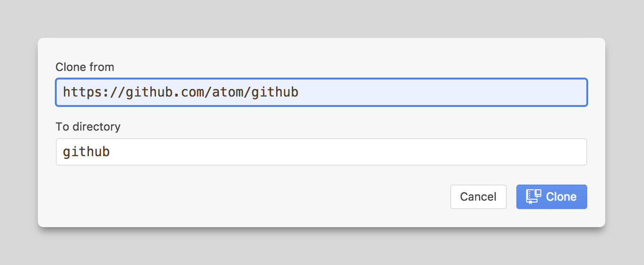Cancel the clone dialog
The height and width of the screenshot is (265, 644).
tap(478, 197)
